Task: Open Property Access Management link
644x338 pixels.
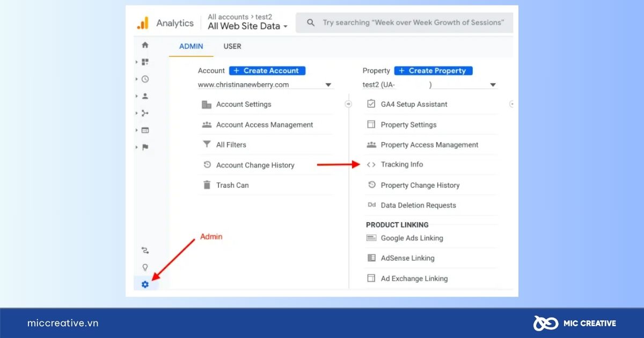Action: [x=429, y=145]
